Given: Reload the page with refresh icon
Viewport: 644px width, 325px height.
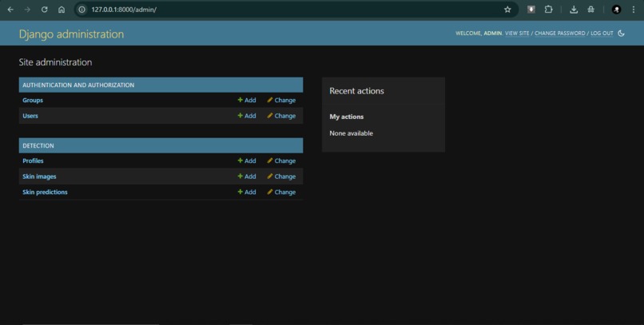Looking at the screenshot, I should 45,10.
